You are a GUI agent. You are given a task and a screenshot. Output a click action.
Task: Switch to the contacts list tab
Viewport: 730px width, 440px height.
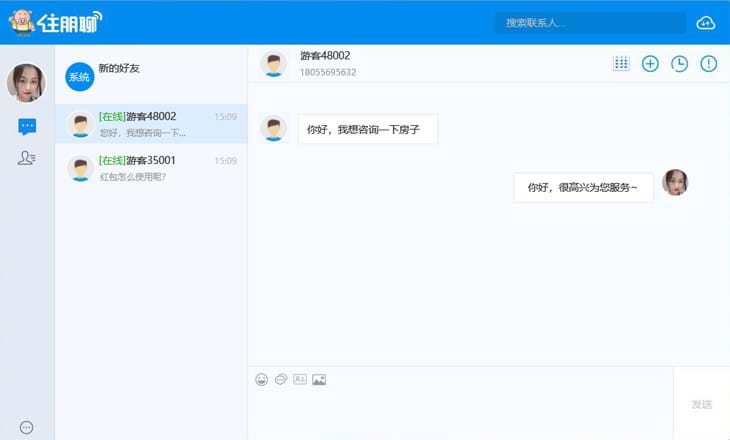pos(27,158)
